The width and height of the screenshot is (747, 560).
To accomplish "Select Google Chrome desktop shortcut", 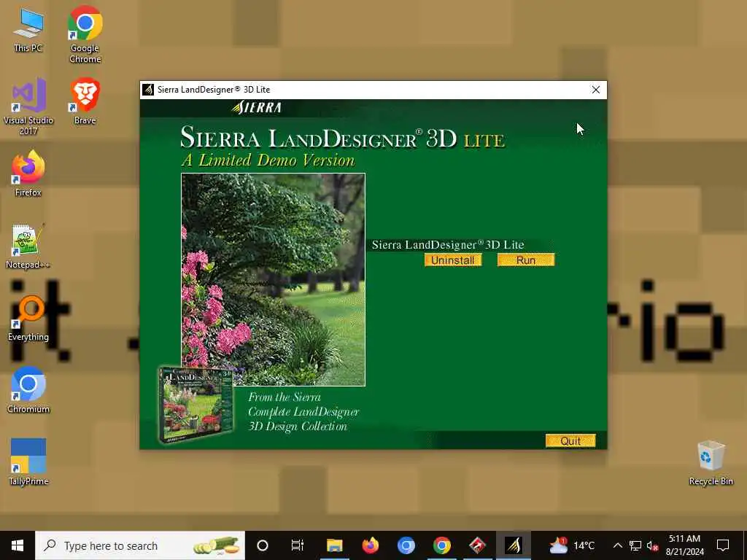I will [85, 34].
